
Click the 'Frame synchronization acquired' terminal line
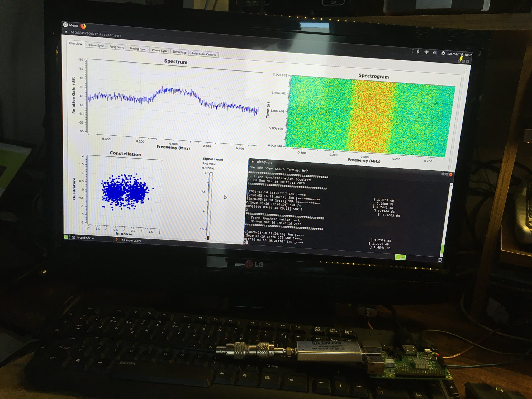(282, 178)
